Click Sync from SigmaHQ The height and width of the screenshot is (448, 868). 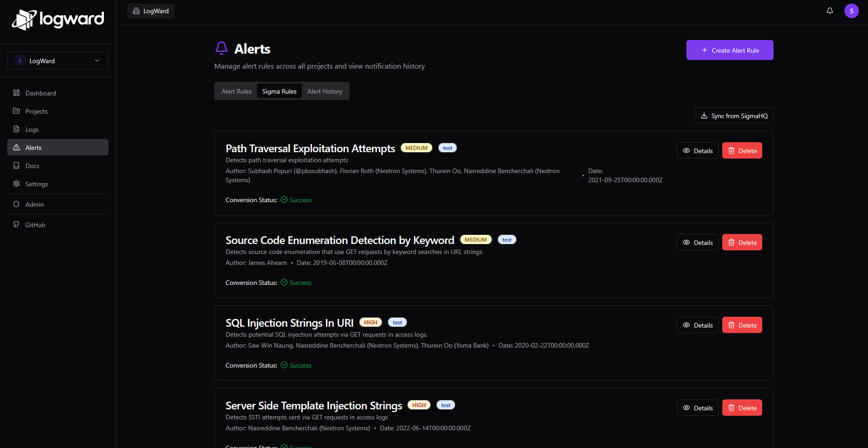coord(734,115)
